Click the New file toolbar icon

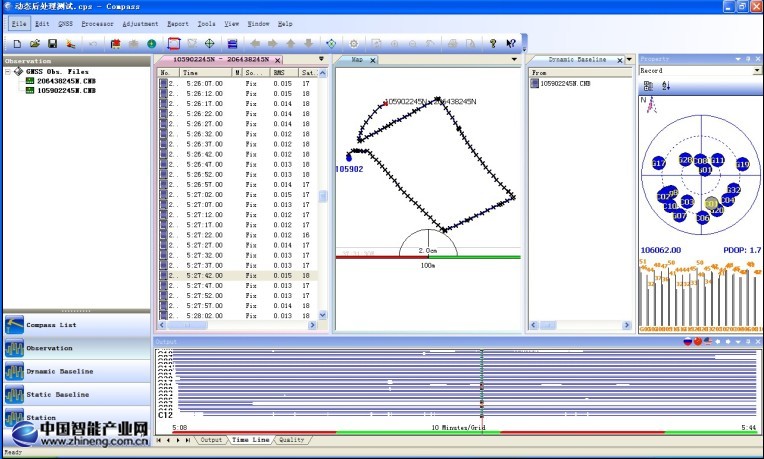pyautogui.click(x=17, y=44)
